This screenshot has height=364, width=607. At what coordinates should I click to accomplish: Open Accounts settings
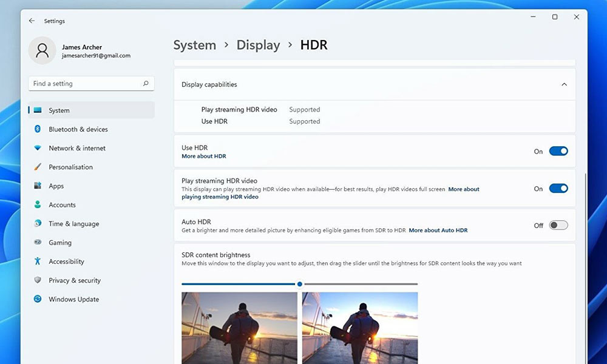point(92,205)
